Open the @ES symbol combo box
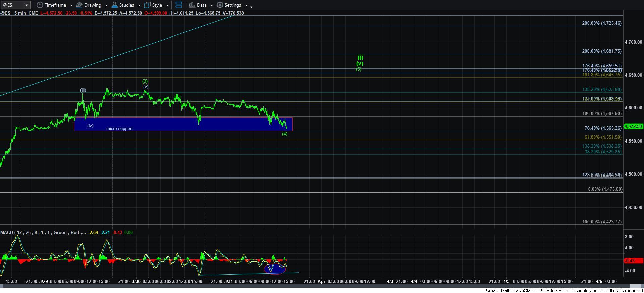644x293 pixels. [15, 5]
